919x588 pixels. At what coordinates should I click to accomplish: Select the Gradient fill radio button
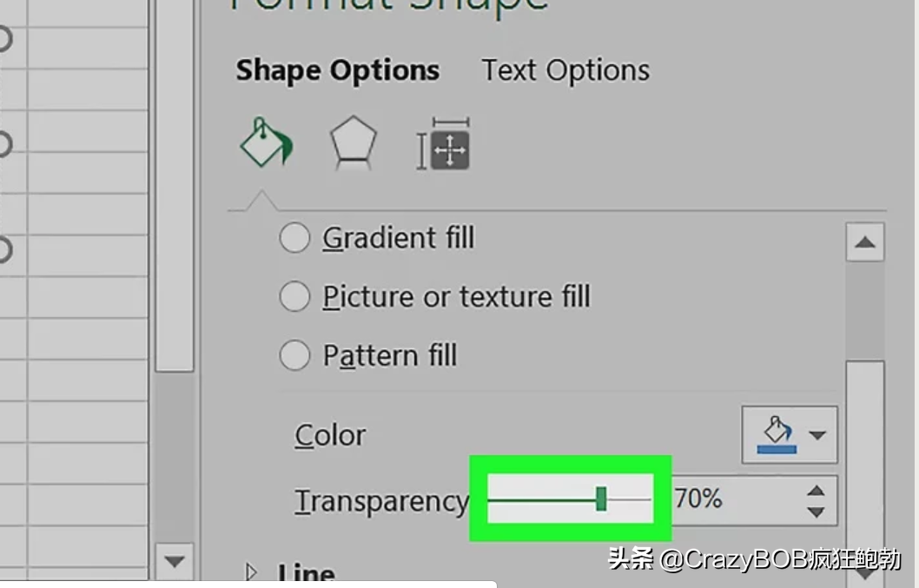(x=294, y=238)
